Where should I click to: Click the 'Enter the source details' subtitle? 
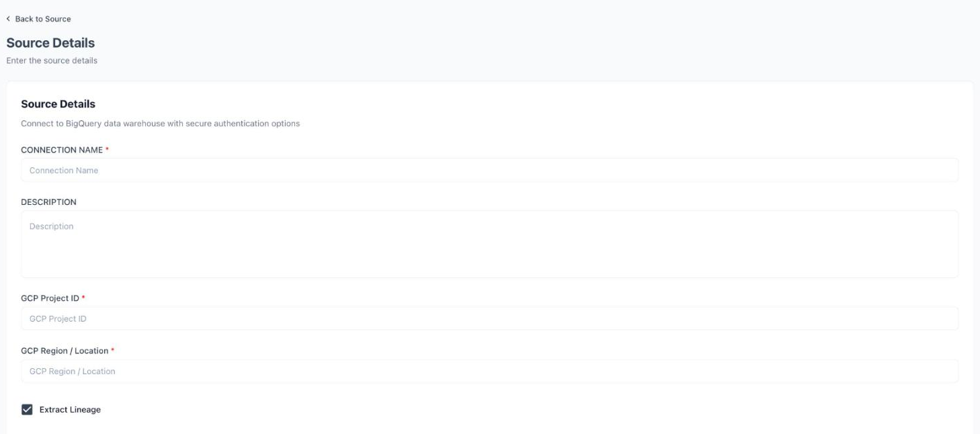tap(52, 60)
